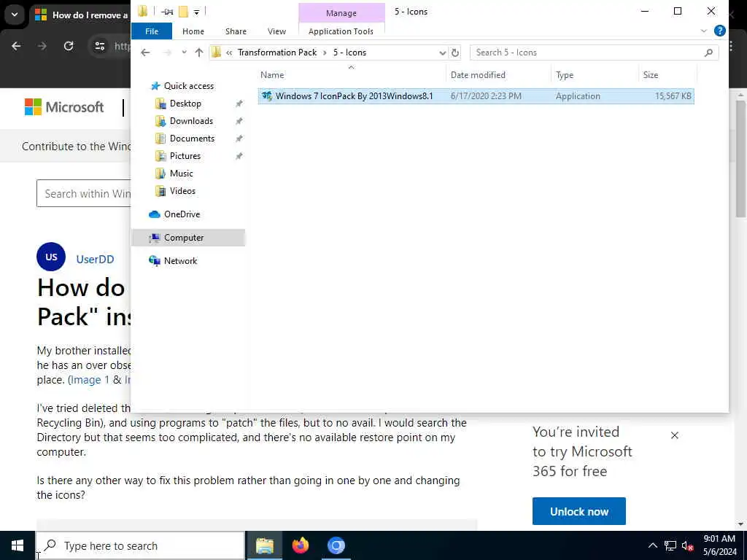Switch to Chromium browser in taskbar
This screenshot has height=560, width=747.
point(336,545)
